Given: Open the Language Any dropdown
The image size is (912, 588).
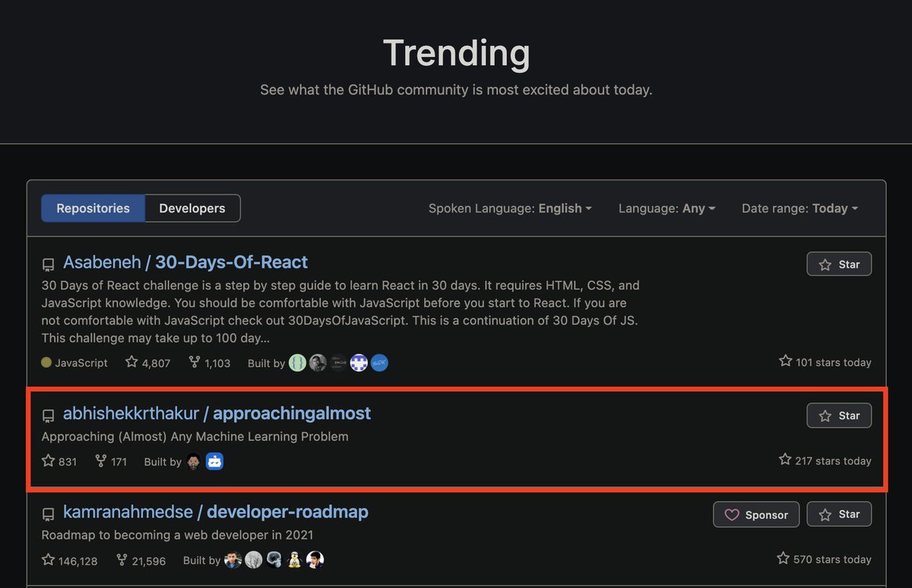Looking at the screenshot, I should click(x=667, y=207).
